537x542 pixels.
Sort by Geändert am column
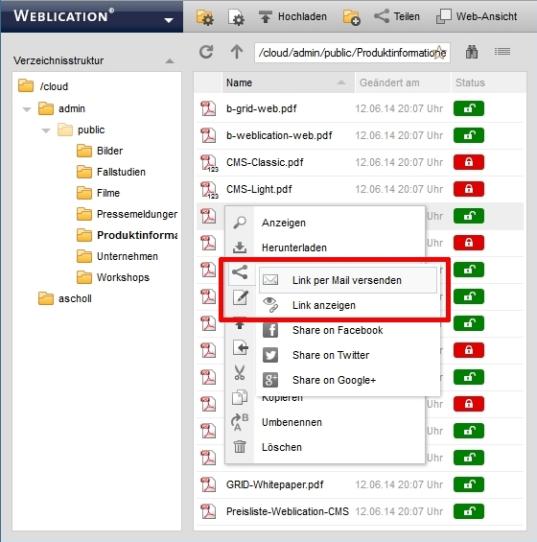[x=403, y=83]
